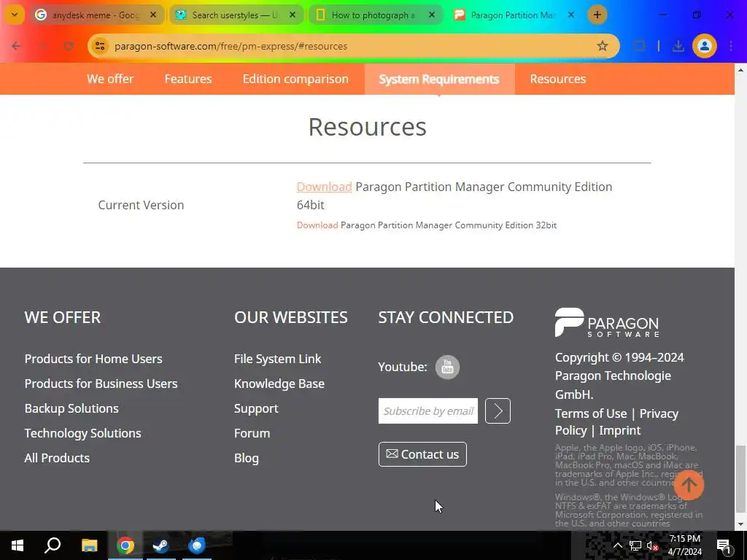
Task: Open the Blog link
Action: click(247, 458)
